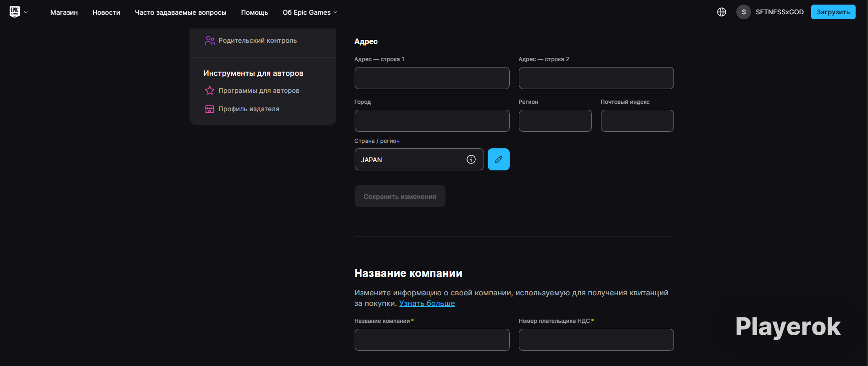The height and width of the screenshot is (366, 868).
Task: Expand the dropdown arrow beside Epic logo
Action: pyautogui.click(x=26, y=12)
